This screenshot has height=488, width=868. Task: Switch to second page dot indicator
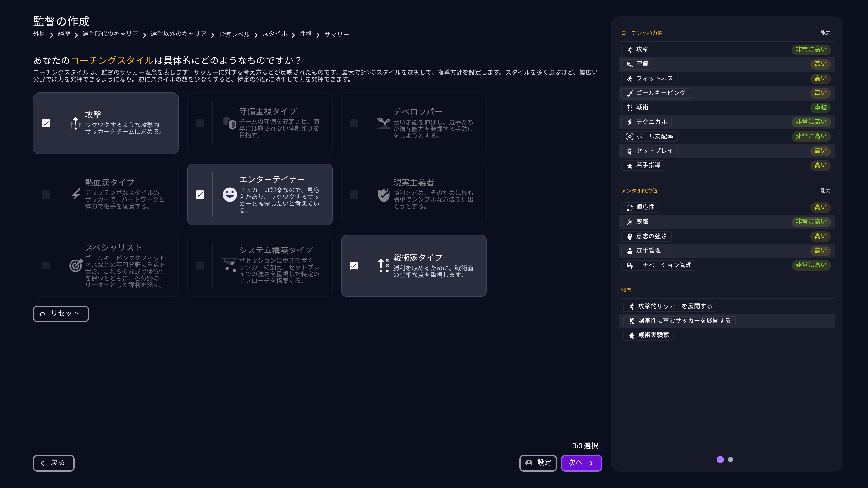(x=731, y=459)
